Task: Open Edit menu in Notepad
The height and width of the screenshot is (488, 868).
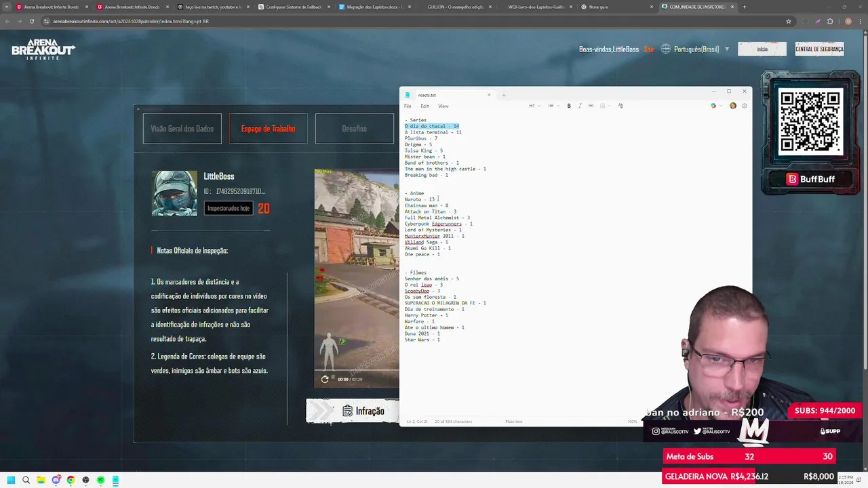Action: point(425,106)
